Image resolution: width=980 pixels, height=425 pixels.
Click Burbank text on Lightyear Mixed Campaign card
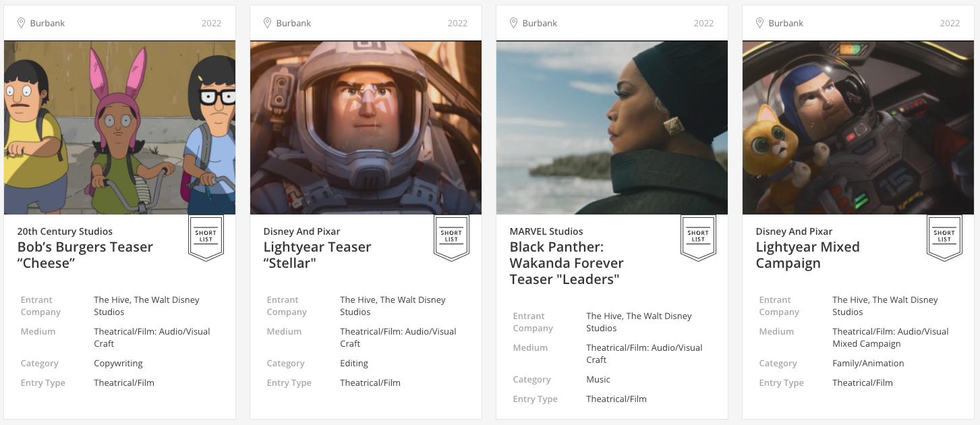[x=786, y=23]
